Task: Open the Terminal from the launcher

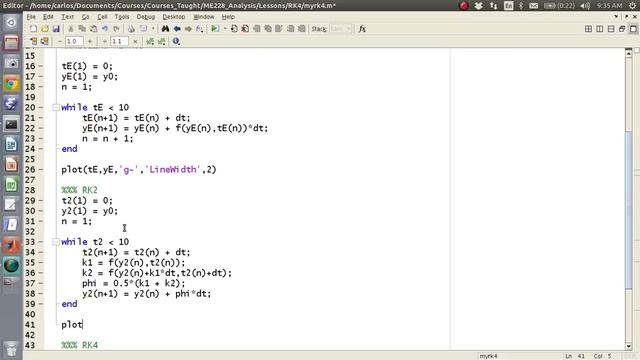Action: tap(11, 124)
